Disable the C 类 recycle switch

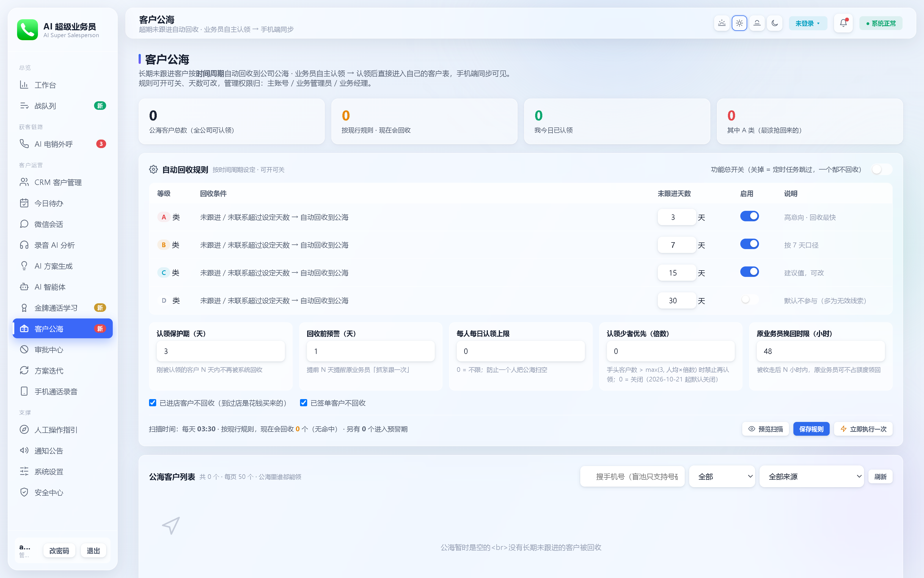749,272
